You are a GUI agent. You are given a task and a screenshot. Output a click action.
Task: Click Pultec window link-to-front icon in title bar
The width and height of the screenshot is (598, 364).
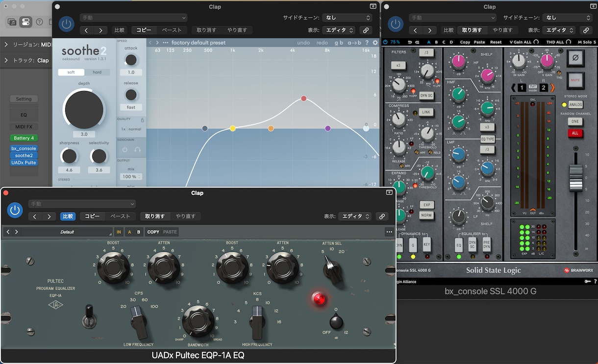pyautogui.click(x=389, y=193)
